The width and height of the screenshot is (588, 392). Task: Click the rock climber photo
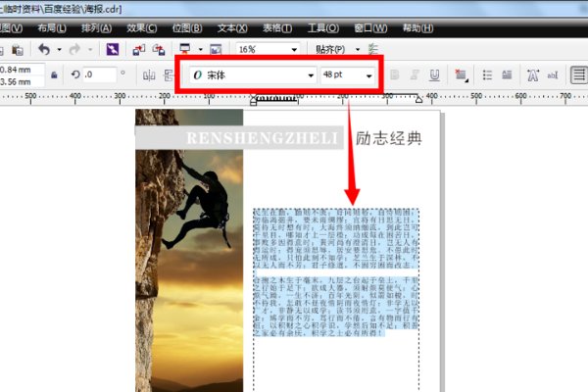click(x=189, y=251)
